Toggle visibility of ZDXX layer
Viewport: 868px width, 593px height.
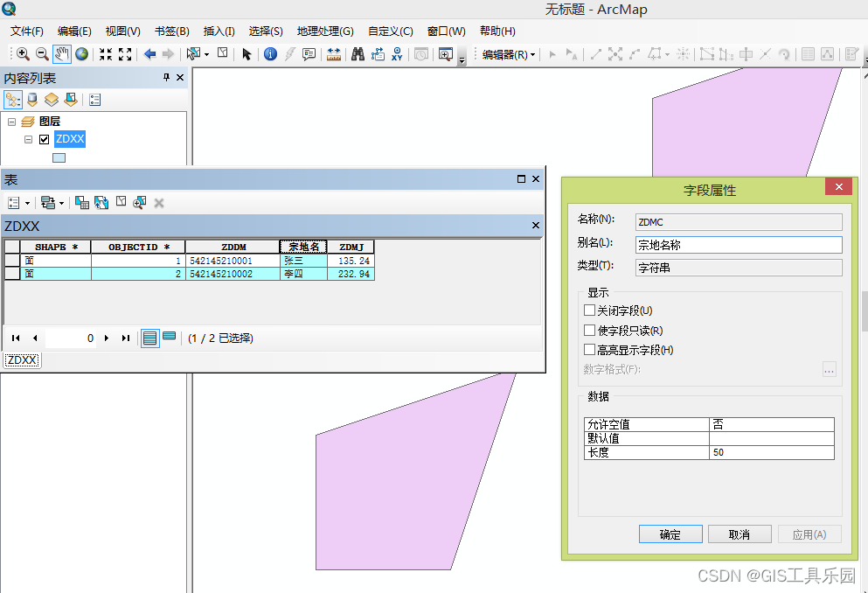click(x=45, y=139)
